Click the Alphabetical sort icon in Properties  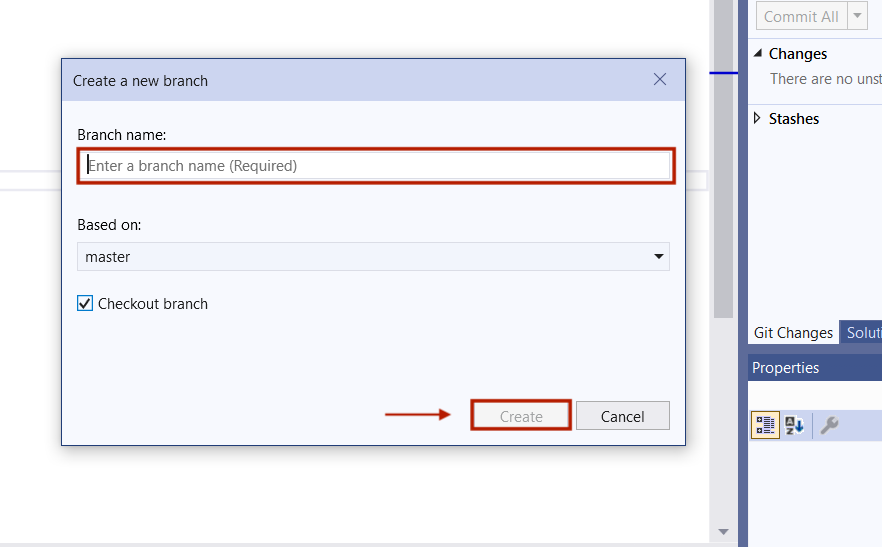(795, 425)
